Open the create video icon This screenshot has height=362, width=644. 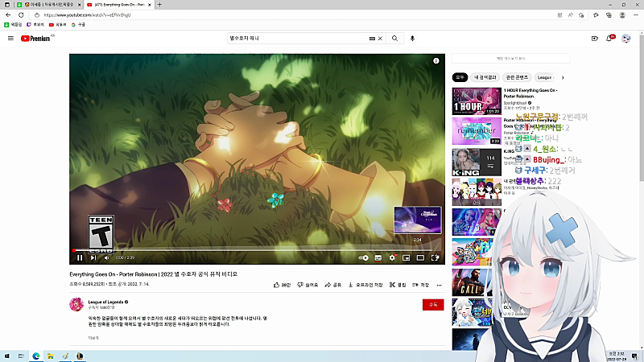pos(595,38)
